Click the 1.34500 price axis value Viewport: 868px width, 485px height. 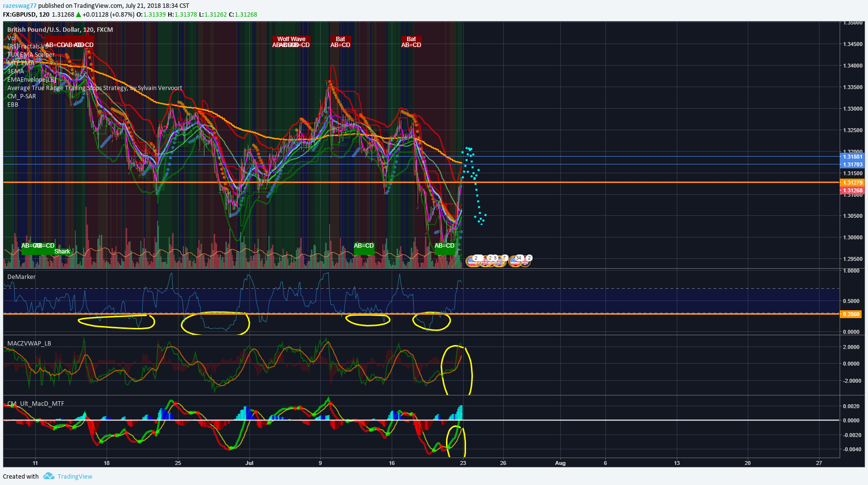point(853,44)
